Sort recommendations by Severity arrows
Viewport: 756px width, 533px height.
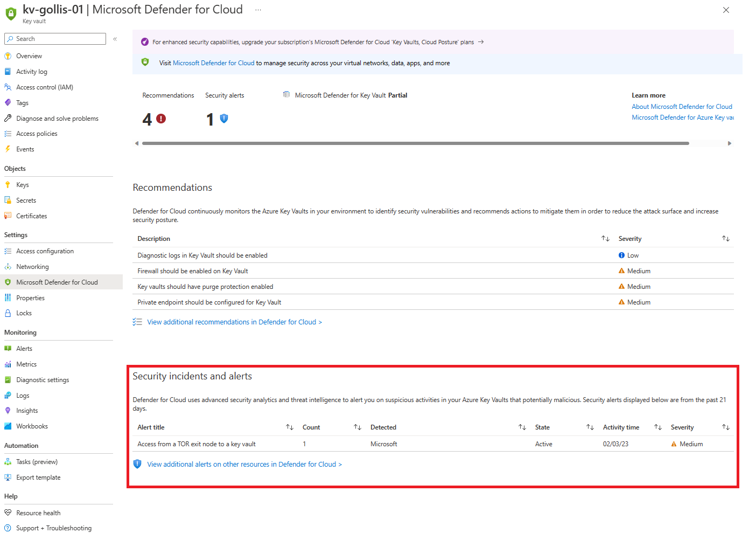point(725,239)
